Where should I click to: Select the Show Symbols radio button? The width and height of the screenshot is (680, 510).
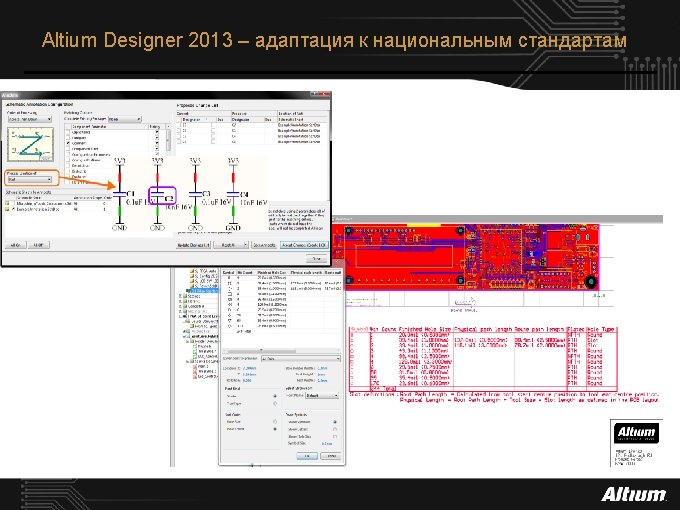coord(335,422)
